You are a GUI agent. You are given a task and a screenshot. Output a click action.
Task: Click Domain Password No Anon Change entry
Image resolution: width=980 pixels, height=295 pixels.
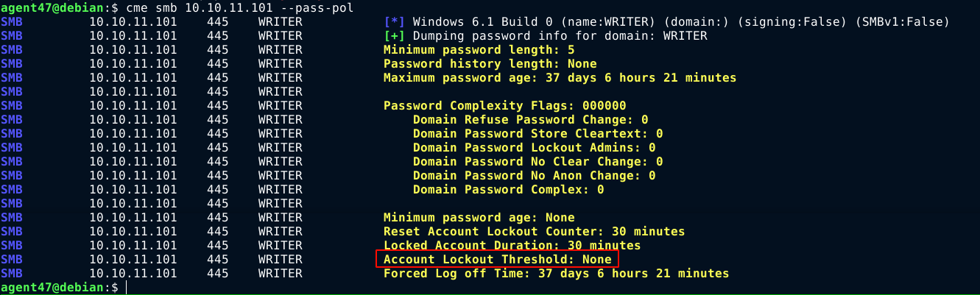pos(534,176)
